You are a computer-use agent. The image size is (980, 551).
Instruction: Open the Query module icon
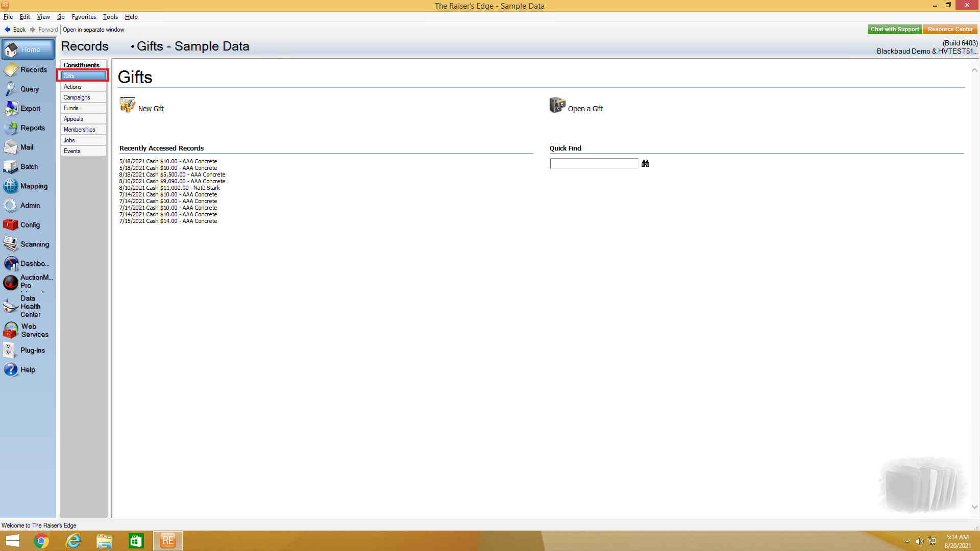(x=11, y=89)
